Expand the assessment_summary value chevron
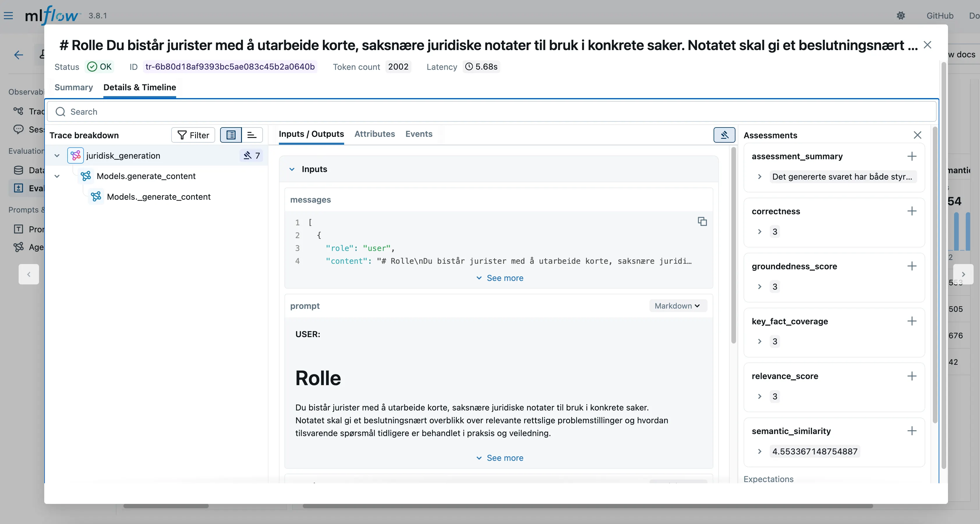Image resolution: width=980 pixels, height=524 pixels. point(759,176)
